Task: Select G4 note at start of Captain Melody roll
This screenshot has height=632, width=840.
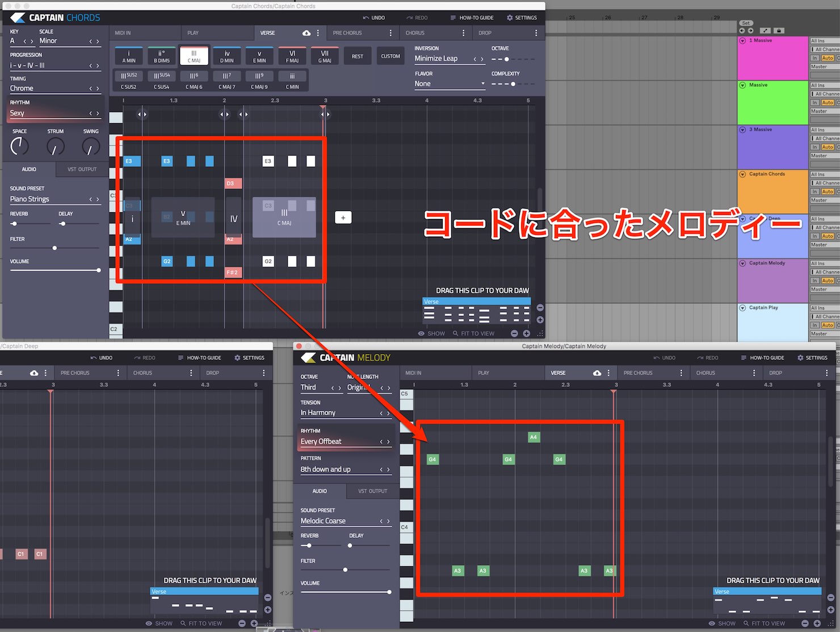Action: 432,460
